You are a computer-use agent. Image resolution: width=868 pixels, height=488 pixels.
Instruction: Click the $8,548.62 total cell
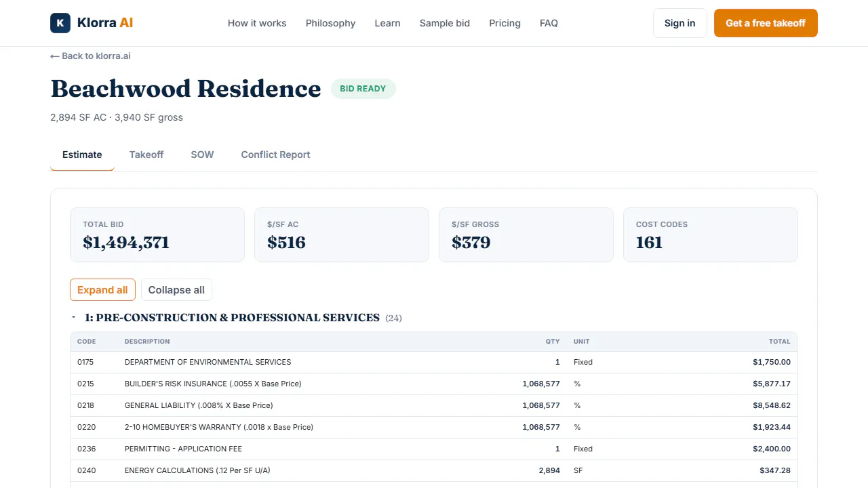tap(772, 405)
